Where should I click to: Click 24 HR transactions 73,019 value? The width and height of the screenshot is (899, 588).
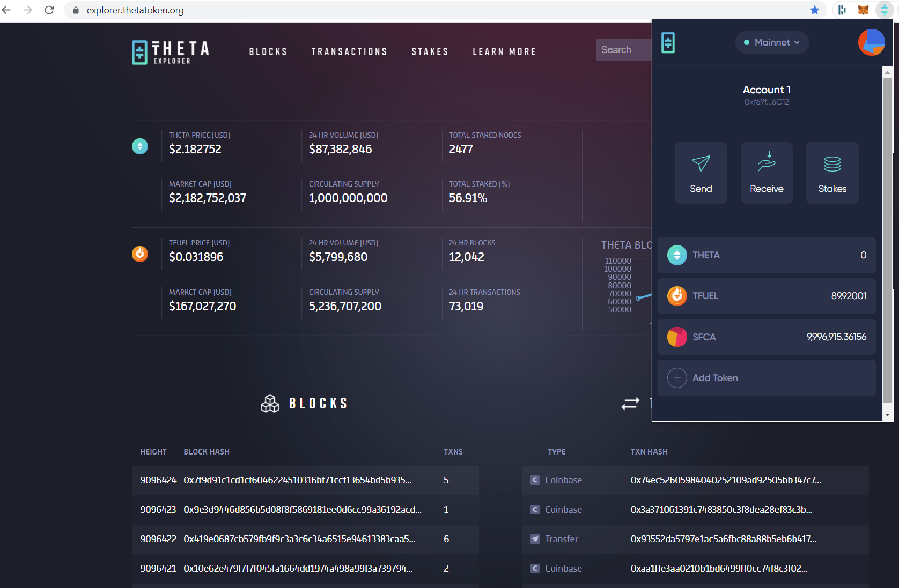pyautogui.click(x=466, y=306)
